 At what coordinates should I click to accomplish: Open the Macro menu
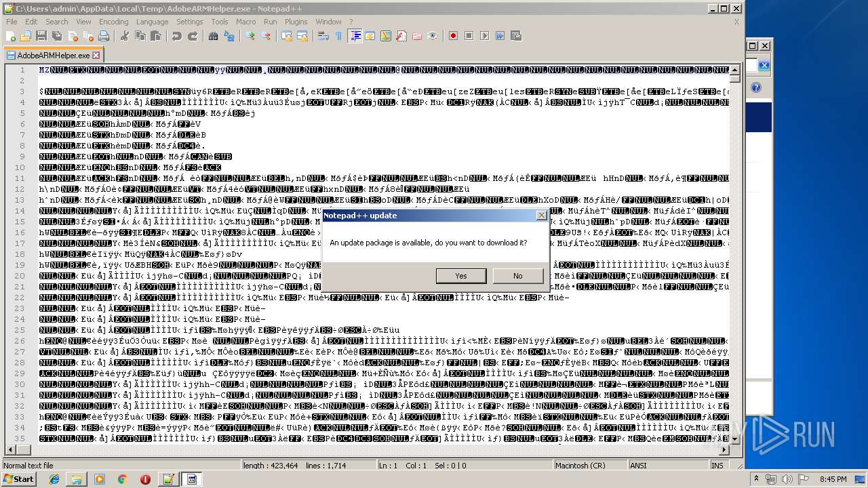click(x=246, y=22)
